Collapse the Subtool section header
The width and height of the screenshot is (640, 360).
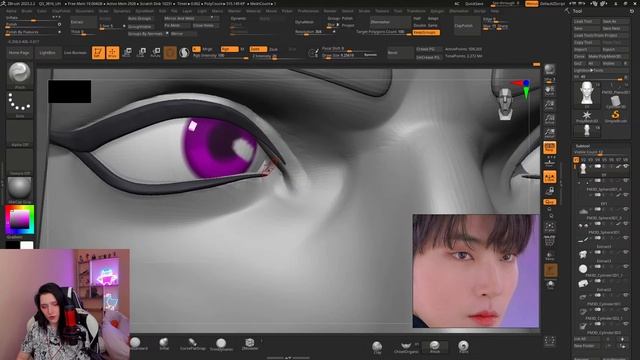tap(582, 146)
